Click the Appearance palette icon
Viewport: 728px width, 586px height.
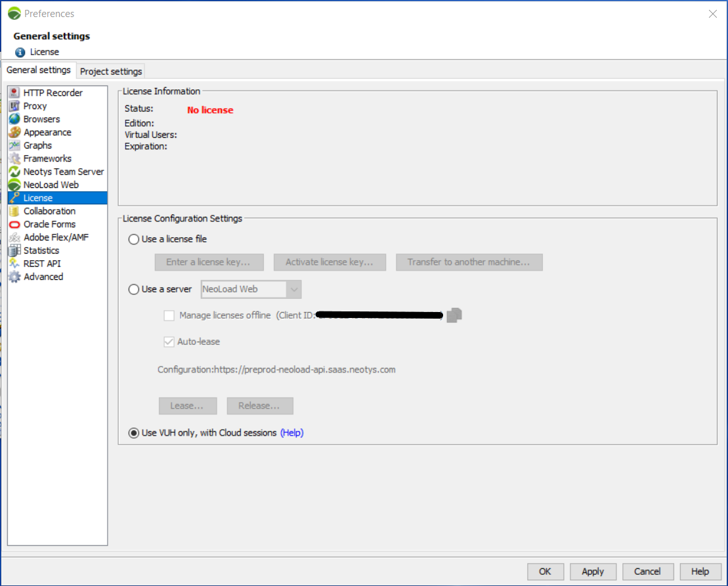(x=14, y=132)
